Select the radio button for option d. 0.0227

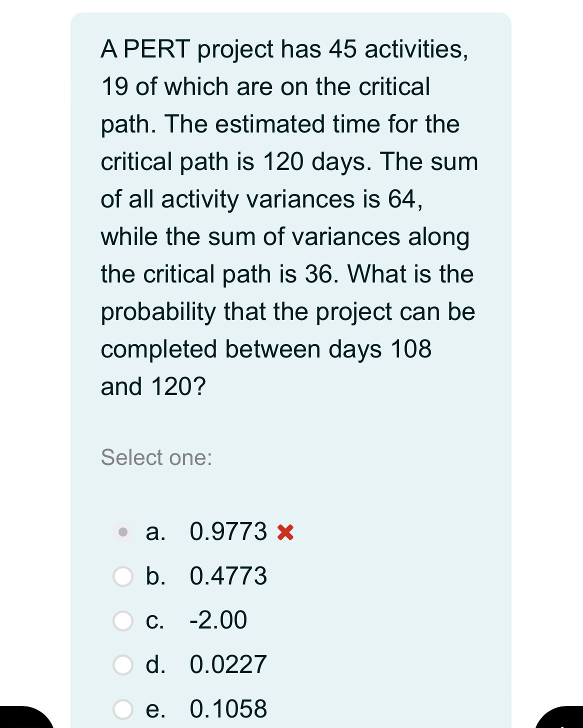[123, 665]
